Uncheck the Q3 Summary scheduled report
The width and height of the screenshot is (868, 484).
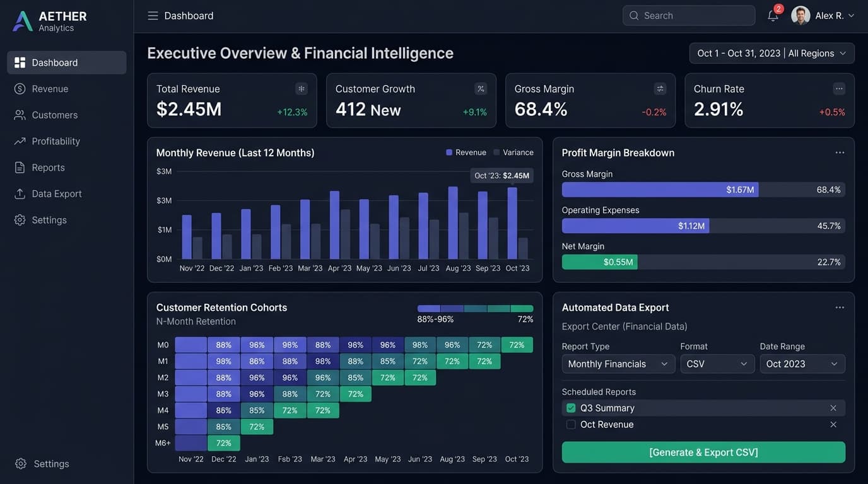571,408
